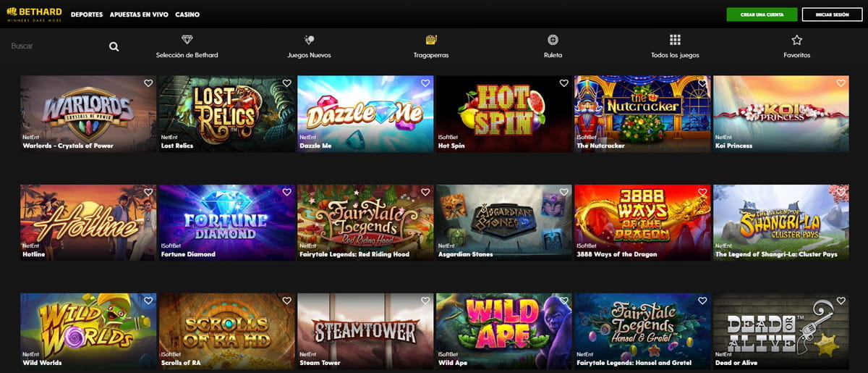
Task: Open the Deportes menu item
Action: 87,14
